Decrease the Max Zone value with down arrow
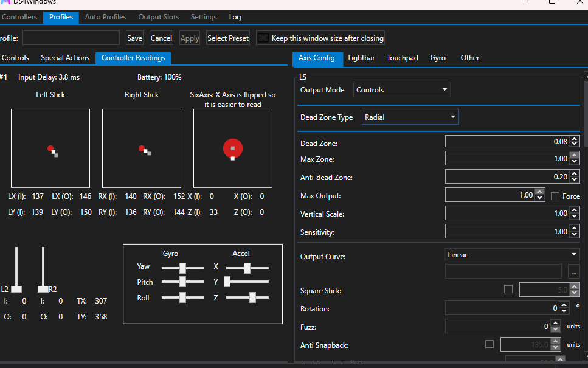Viewport: 588px width, 368px height. pyautogui.click(x=575, y=161)
